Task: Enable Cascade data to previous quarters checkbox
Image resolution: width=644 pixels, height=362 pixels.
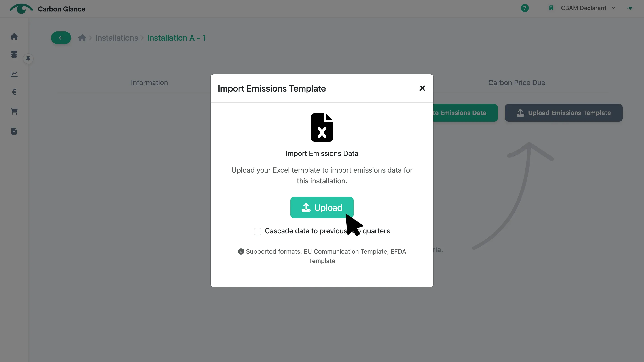Action: (257, 231)
